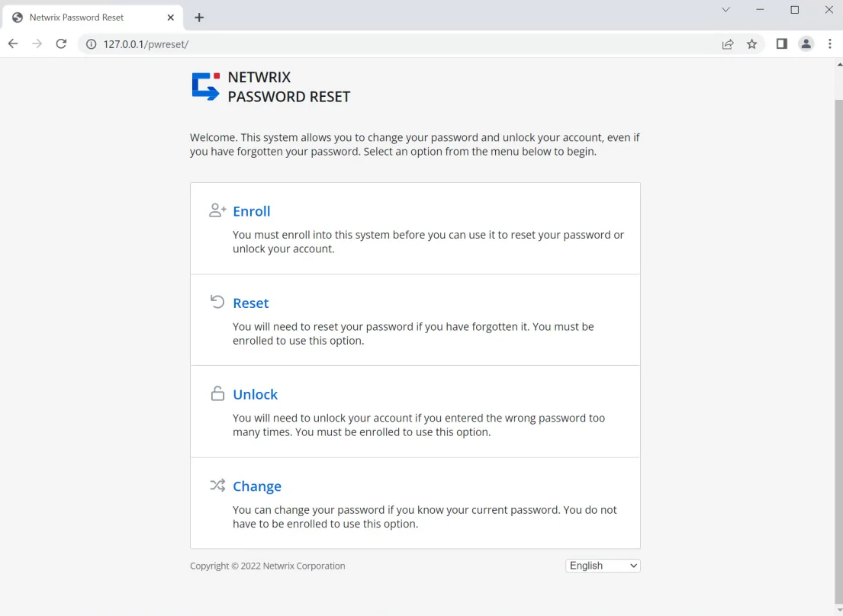Click the NETWRIX PASSWORD RESET heading
The width and height of the screenshot is (843, 616).
click(288, 86)
